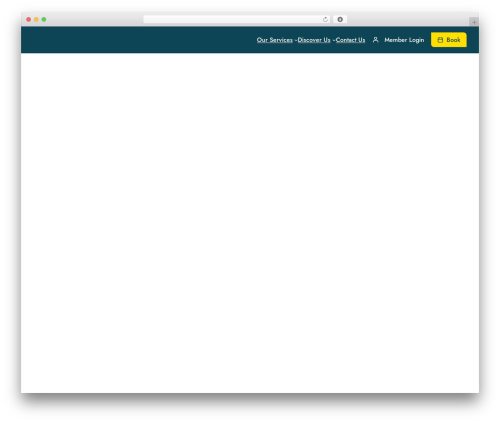Open the Discover Us menu
500x423 pixels.
click(314, 40)
